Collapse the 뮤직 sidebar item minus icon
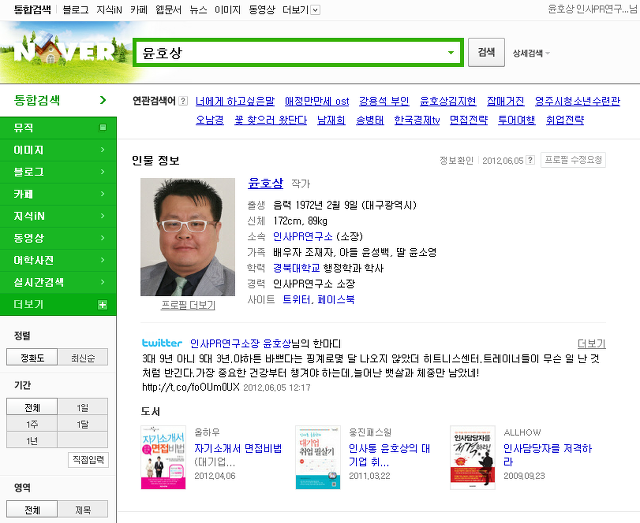Screen dimensions: 640x523 (103, 127)
